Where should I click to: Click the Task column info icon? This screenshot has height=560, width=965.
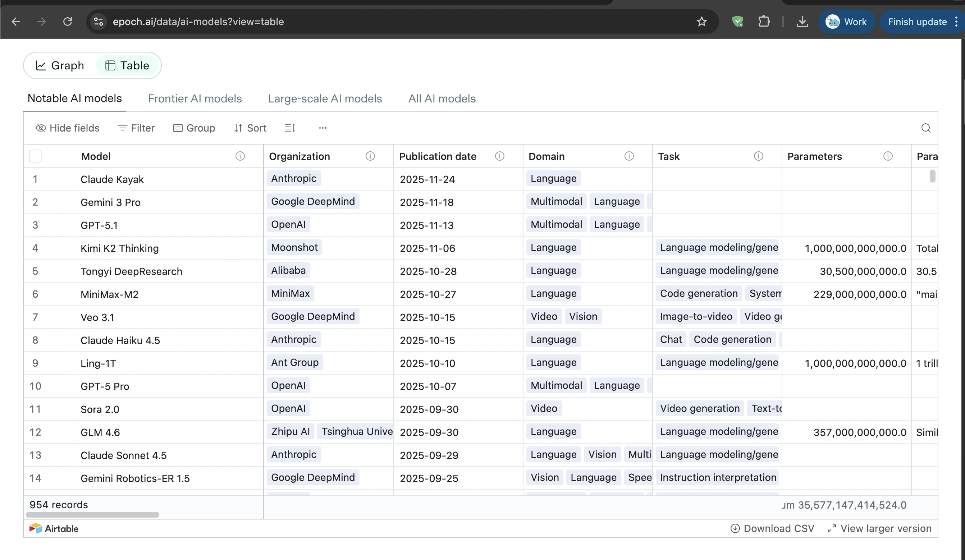tap(758, 156)
